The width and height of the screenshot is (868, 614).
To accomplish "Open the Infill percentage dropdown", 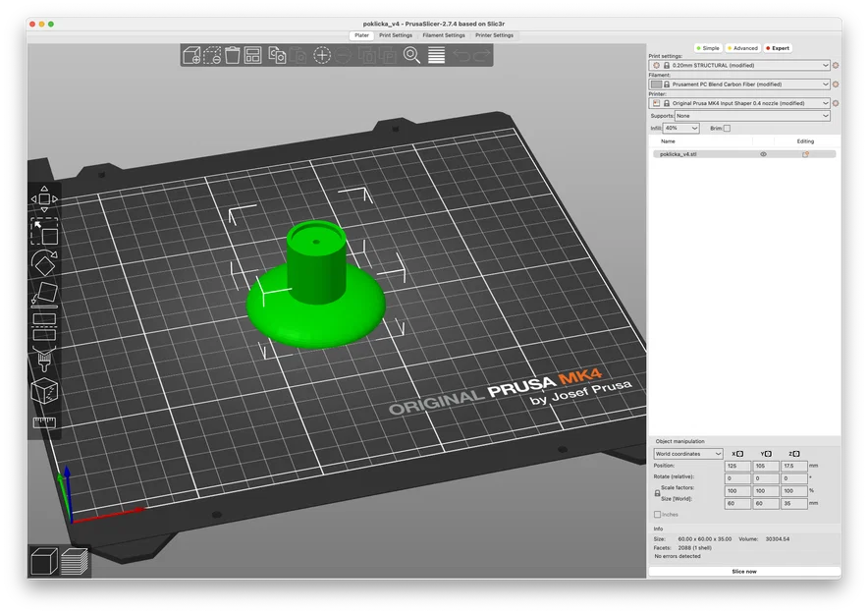I will pos(680,129).
